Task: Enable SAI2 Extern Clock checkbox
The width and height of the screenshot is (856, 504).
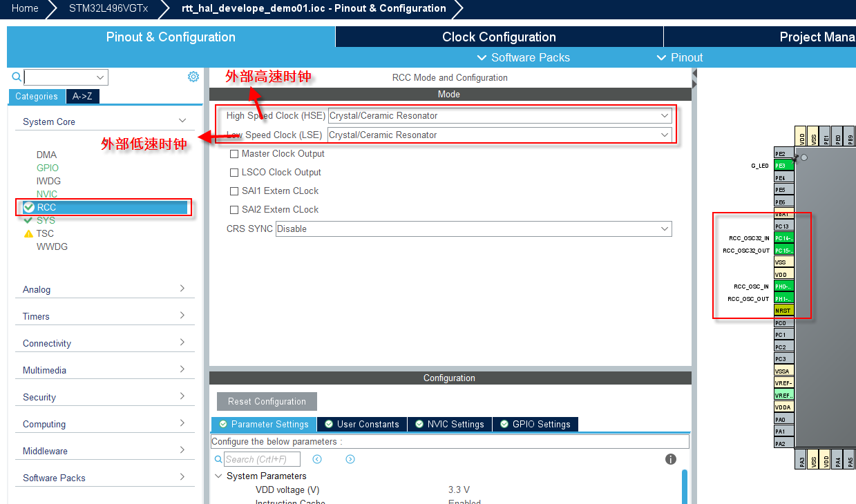Action: click(x=234, y=210)
